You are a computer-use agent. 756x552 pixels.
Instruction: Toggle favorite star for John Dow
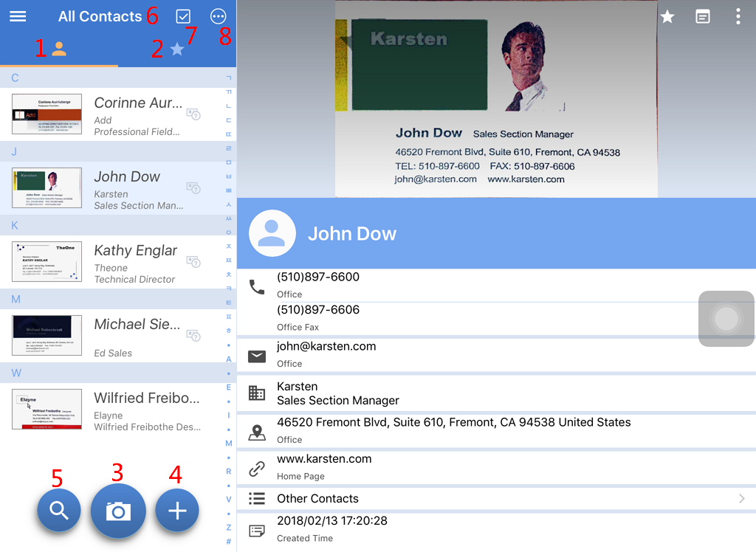pos(667,16)
